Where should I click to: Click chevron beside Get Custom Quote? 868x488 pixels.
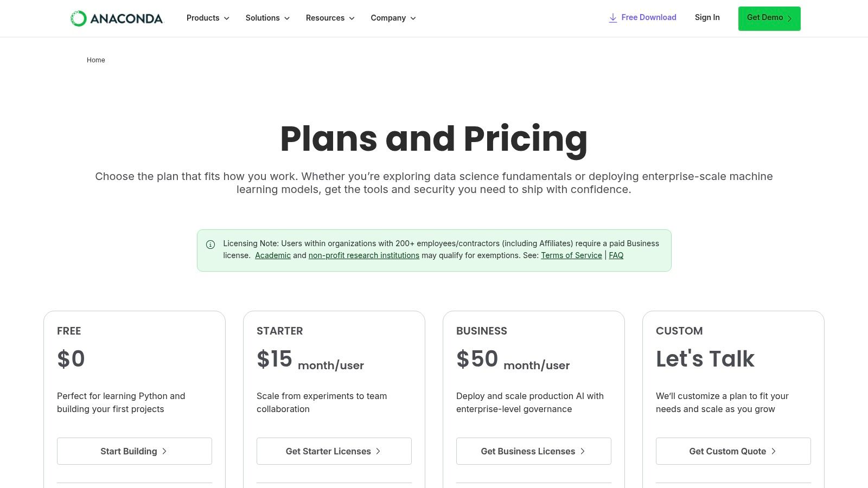click(774, 451)
